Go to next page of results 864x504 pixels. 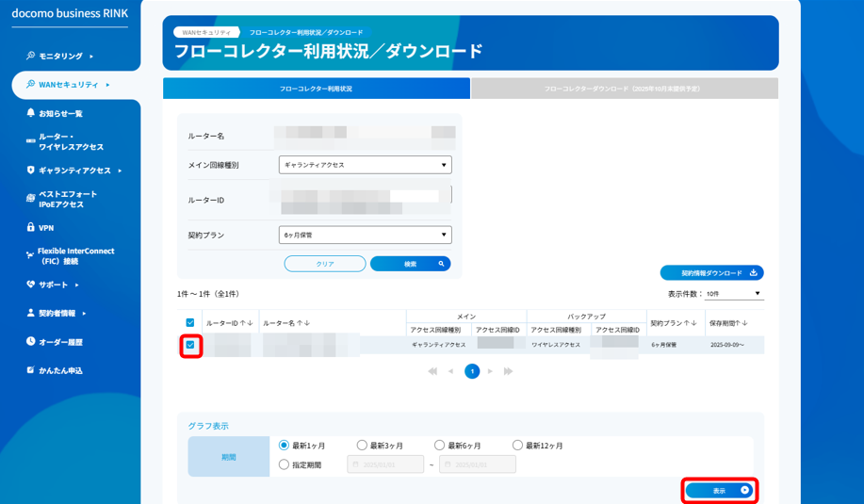pyautogui.click(x=490, y=371)
